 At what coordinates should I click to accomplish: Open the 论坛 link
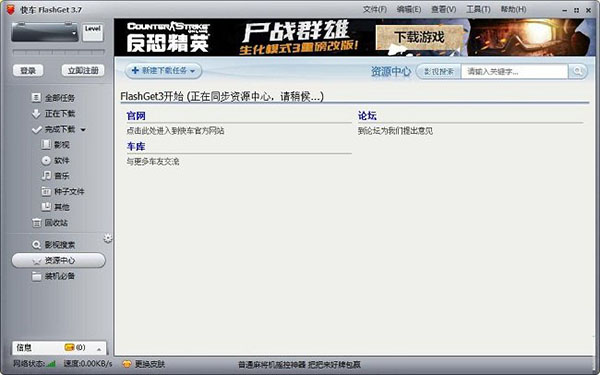[x=367, y=116]
